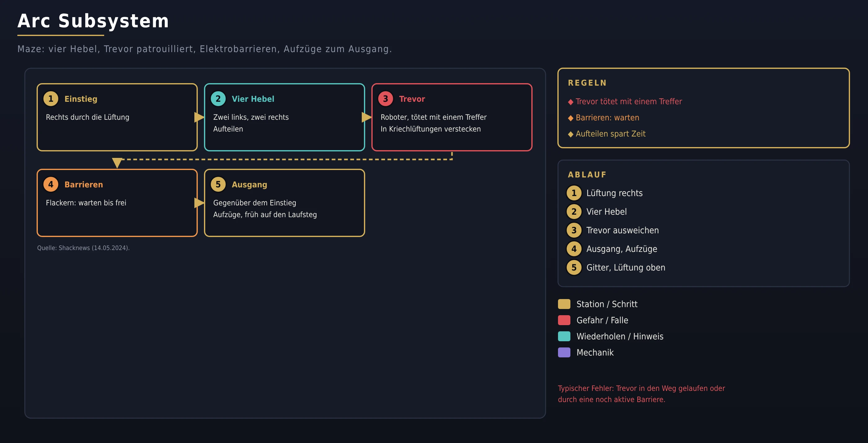
Task: Click the teal number 2 badge beside Vier Hebel
Action: coord(218,99)
